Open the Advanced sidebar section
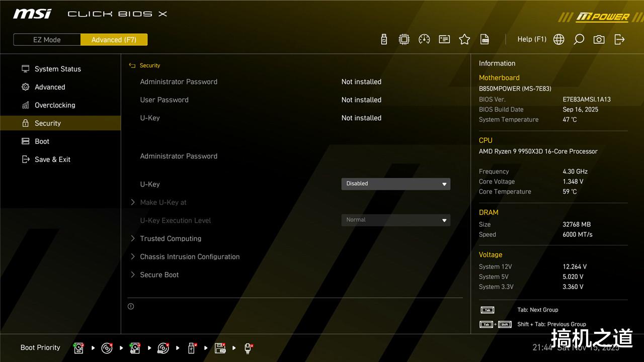 point(60,87)
